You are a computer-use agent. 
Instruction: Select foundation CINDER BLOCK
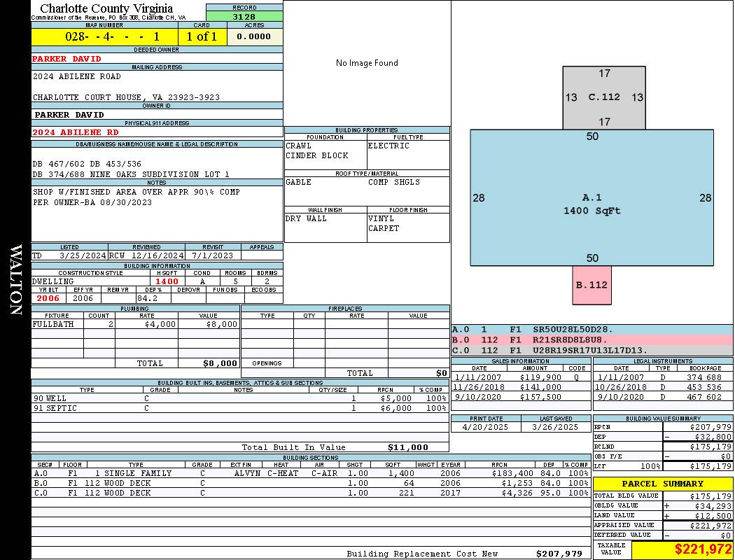(317, 155)
